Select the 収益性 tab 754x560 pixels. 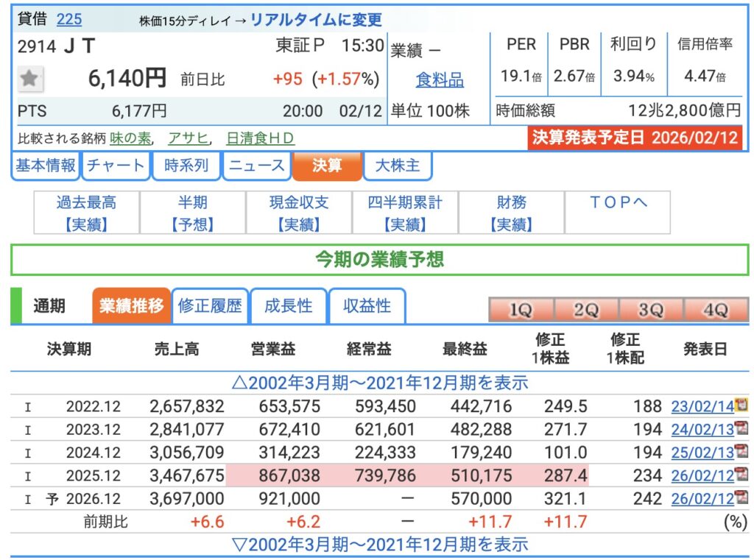367,306
